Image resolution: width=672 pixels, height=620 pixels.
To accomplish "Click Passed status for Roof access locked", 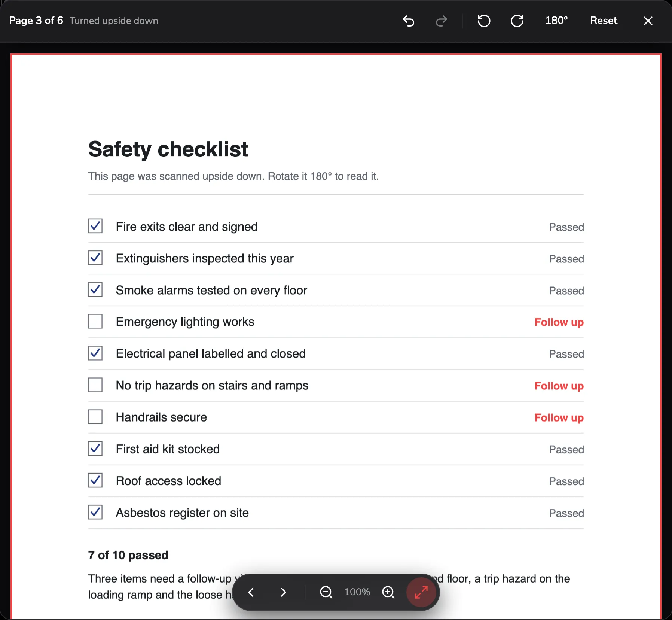I will click(566, 481).
